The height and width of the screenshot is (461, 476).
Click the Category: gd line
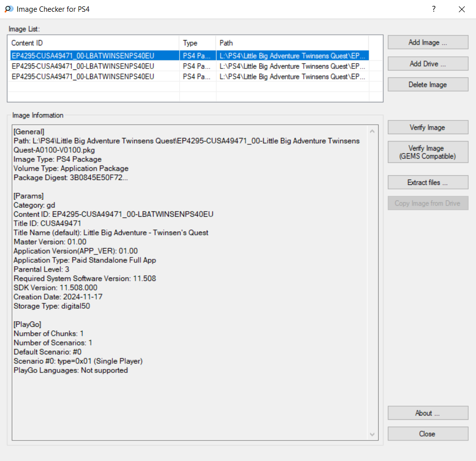coord(34,205)
